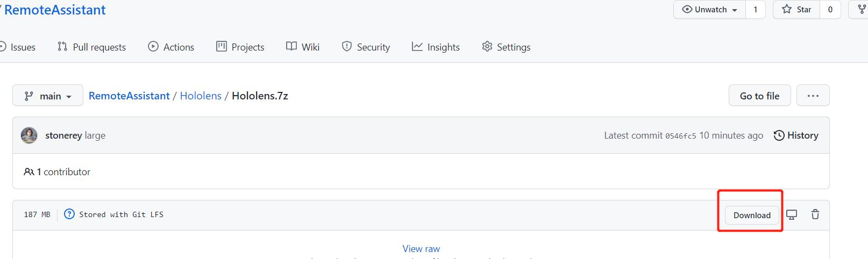Navigate to the Hololens folder breadcrumb
The image size is (868, 259).
(x=201, y=96)
